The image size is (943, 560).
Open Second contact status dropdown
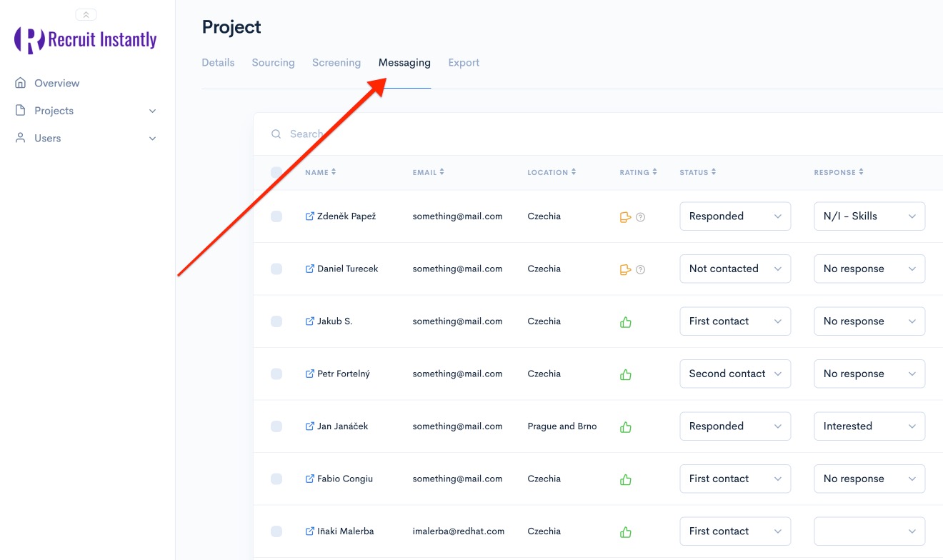[735, 374]
